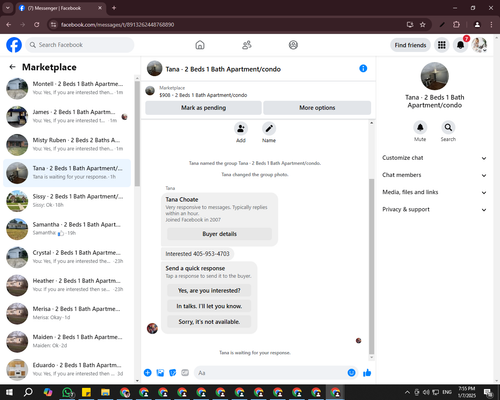
Task: Open taskbar search
Action: (28, 392)
